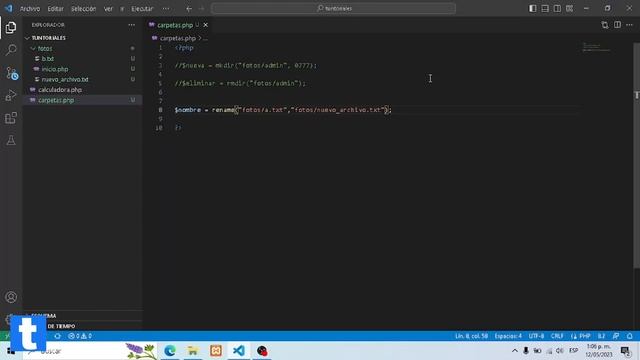Click the PHP version 8.2 status item
The width and height of the screenshot is (640, 360).
(602, 336)
